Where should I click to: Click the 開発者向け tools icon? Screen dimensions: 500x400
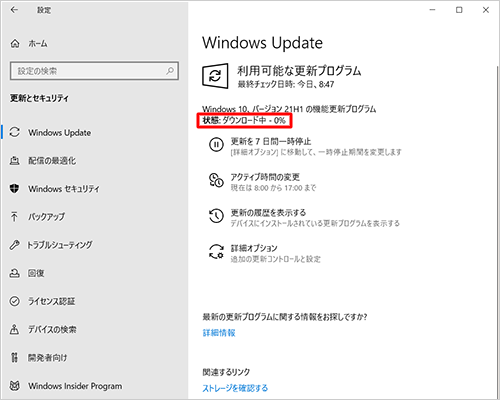click(14, 357)
